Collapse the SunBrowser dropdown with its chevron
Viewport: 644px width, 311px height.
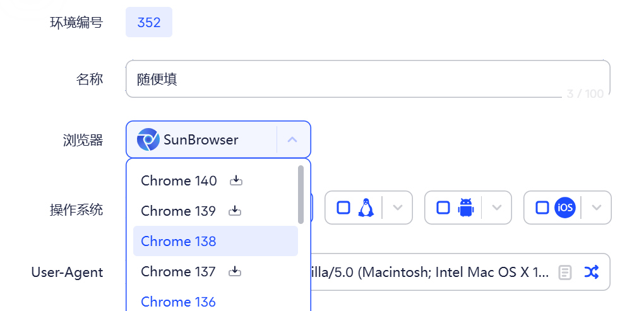coord(292,139)
